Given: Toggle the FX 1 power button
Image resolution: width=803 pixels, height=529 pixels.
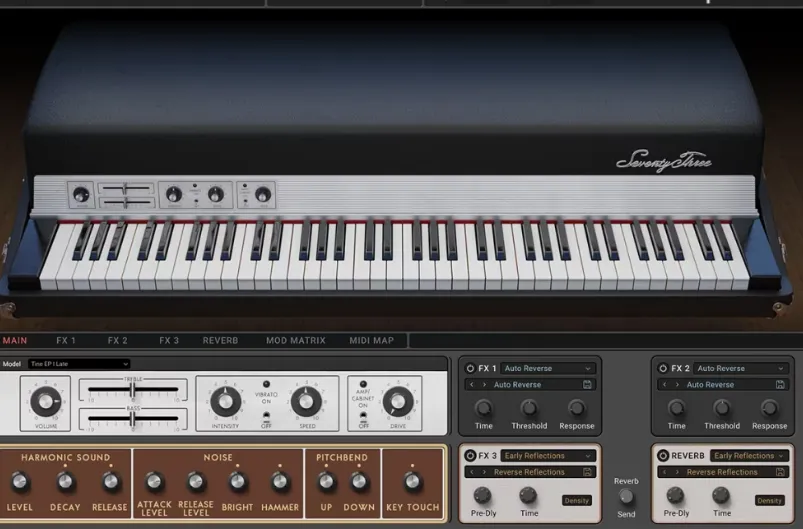Looking at the screenshot, I should [470, 368].
